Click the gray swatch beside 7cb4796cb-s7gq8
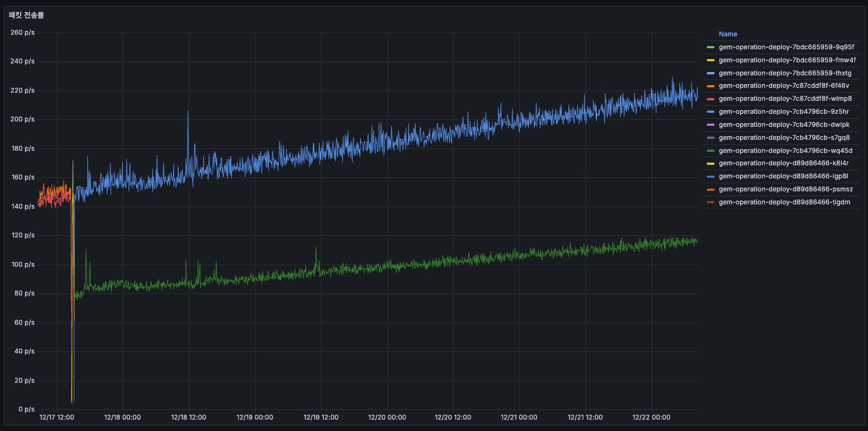The height and width of the screenshot is (431, 868). (x=710, y=138)
